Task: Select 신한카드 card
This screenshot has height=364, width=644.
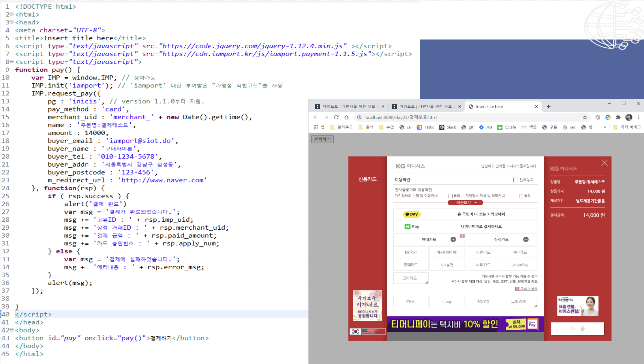Action: (483, 252)
